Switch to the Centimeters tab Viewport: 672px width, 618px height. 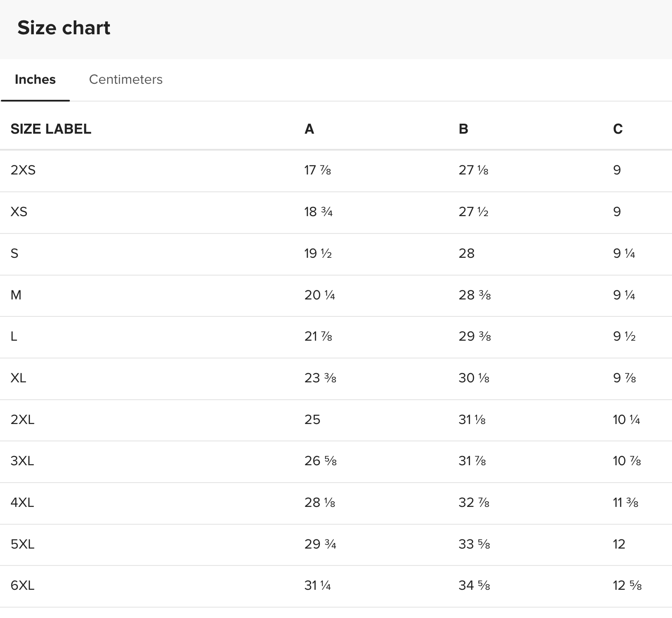[125, 79]
